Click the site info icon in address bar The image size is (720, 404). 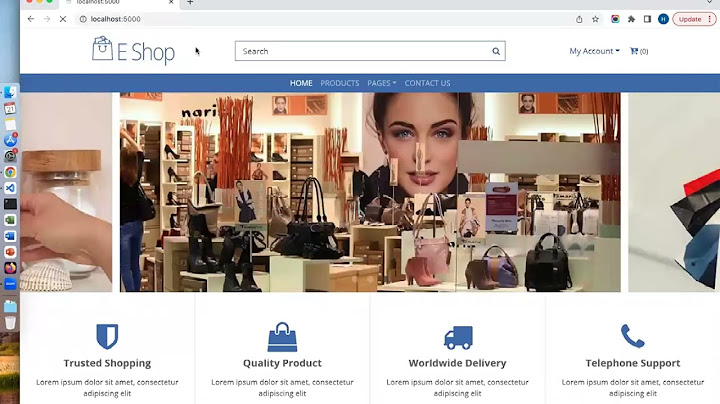[83, 19]
